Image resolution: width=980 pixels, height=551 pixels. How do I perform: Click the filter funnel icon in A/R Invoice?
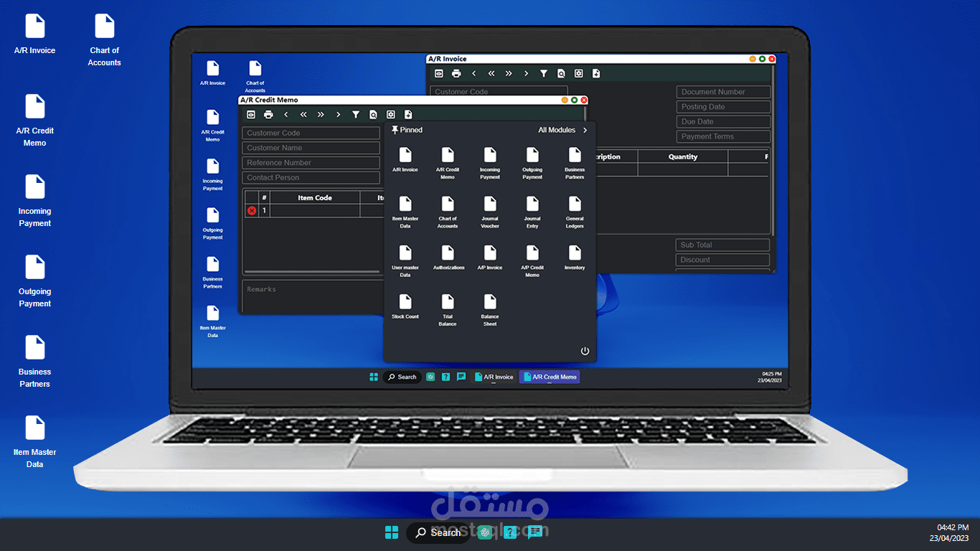coord(544,73)
